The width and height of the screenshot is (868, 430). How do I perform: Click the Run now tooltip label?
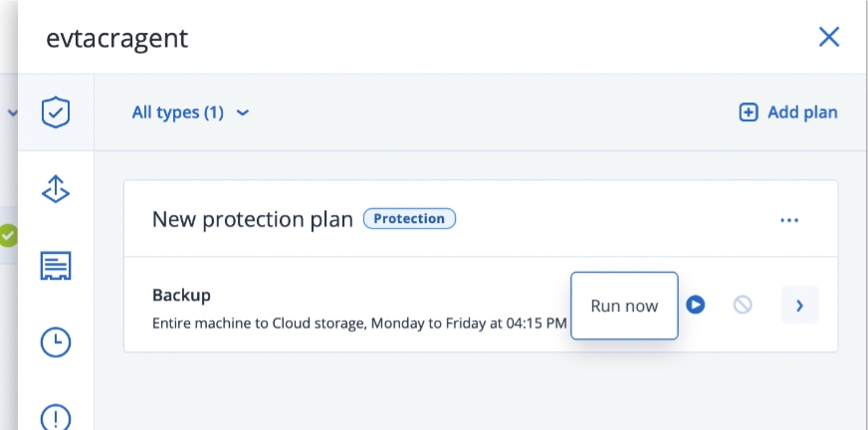[x=624, y=306]
